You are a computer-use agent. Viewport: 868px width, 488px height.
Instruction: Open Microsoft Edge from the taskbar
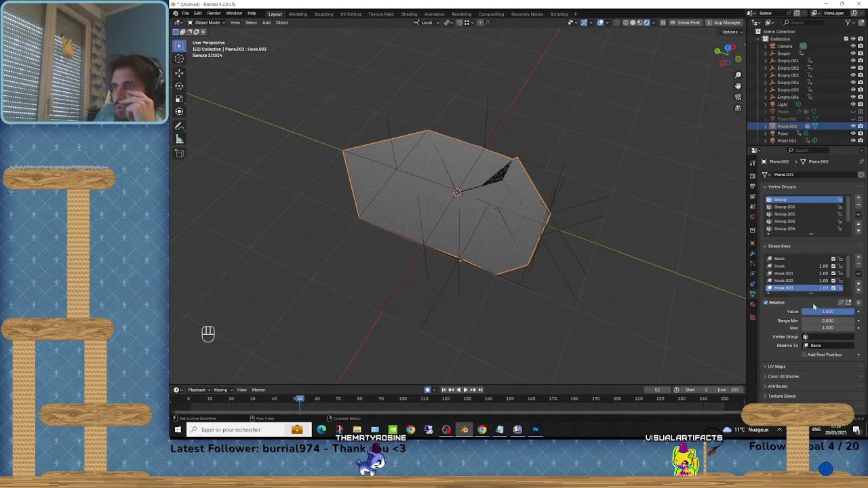pos(321,429)
